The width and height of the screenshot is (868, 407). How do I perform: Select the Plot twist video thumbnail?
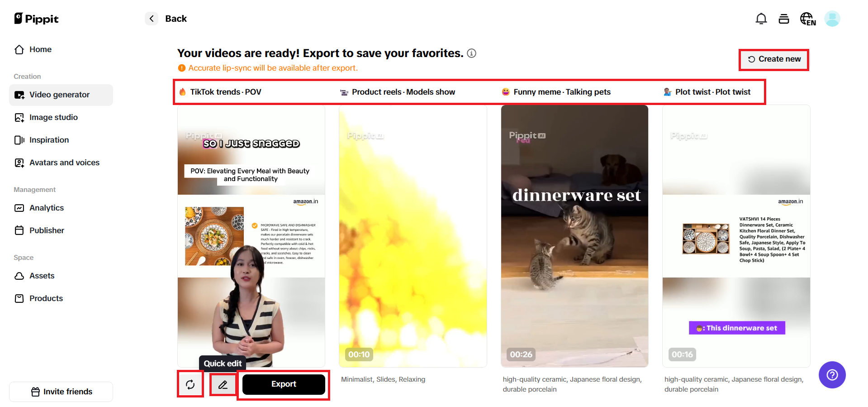point(736,235)
